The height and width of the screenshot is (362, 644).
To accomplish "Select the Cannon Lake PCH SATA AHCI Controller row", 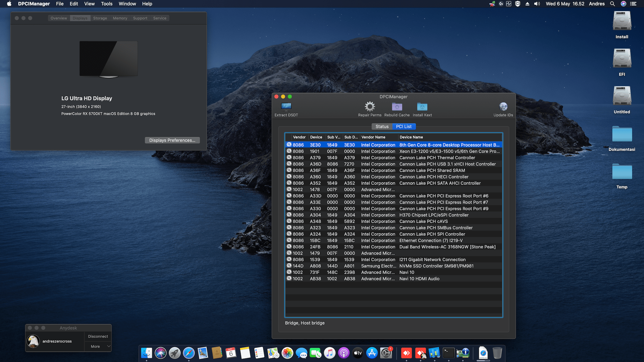I will [394, 183].
